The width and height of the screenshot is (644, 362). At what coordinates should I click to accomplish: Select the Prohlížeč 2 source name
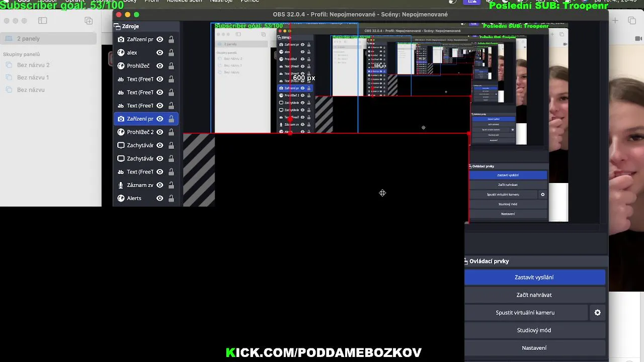point(140,132)
